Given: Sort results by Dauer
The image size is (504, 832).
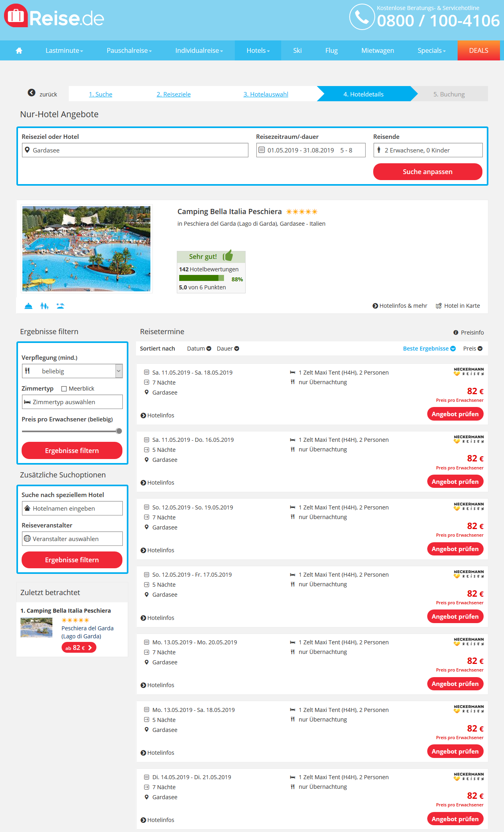Looking at the screenshot, I should [x=228, y=349].
